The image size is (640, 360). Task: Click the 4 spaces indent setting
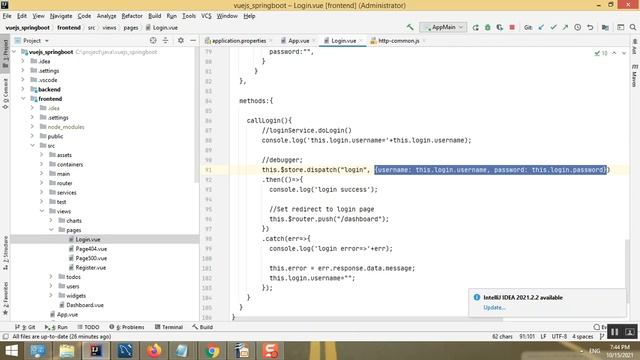tap(582, 337)
